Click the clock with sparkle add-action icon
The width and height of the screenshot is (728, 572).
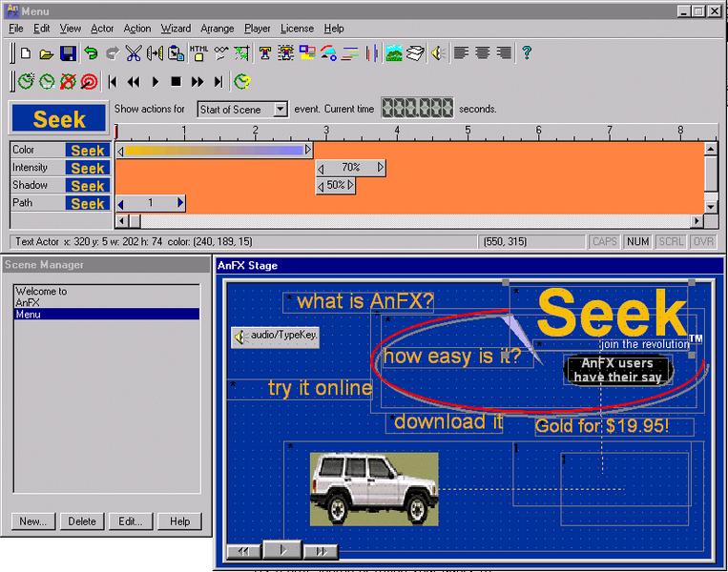click(26, 82)
